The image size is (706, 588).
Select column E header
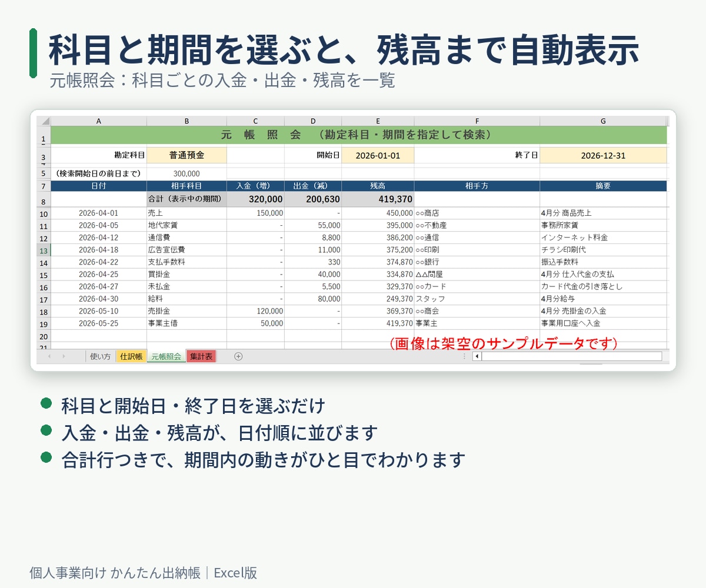coord(378,121)
